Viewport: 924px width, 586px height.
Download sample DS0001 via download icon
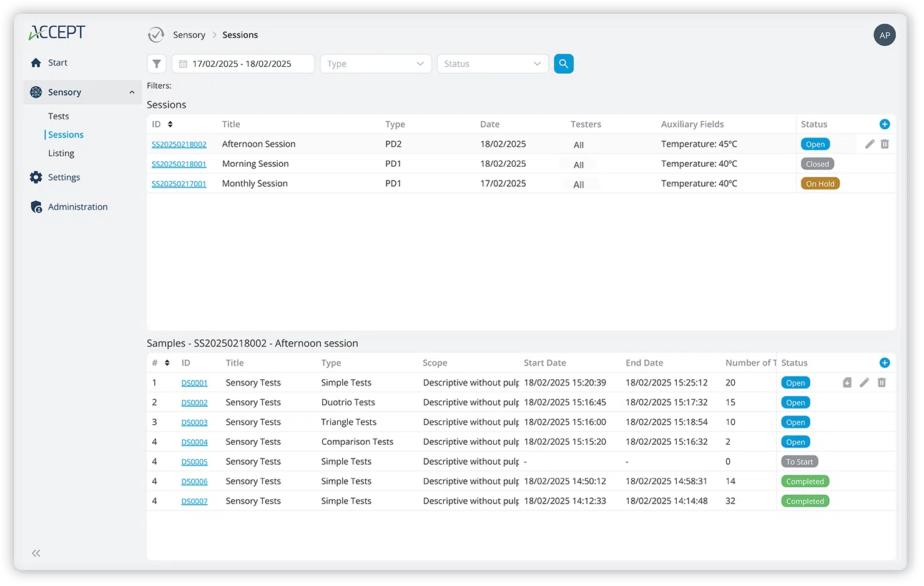point(847,383)
